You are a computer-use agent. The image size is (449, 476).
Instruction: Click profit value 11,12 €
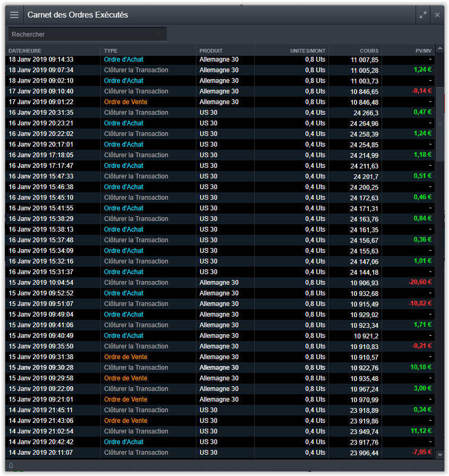[x=421, y=431]
